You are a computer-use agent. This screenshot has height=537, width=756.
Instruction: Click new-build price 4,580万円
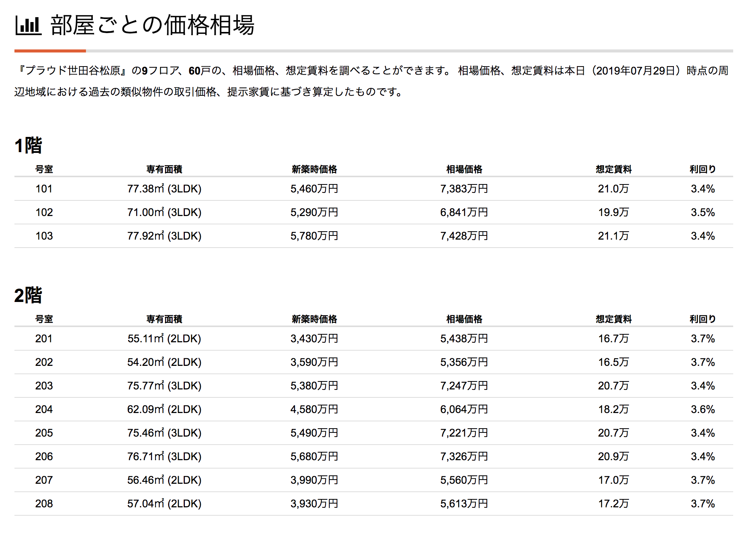(314, 409)
